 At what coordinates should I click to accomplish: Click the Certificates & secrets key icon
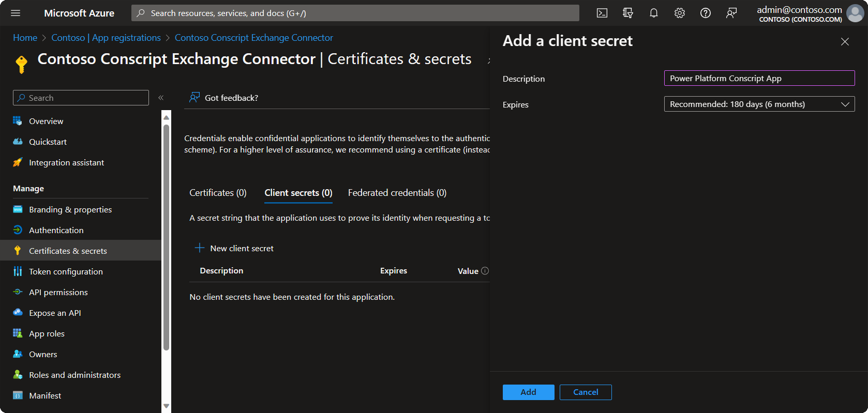(18, 251)
